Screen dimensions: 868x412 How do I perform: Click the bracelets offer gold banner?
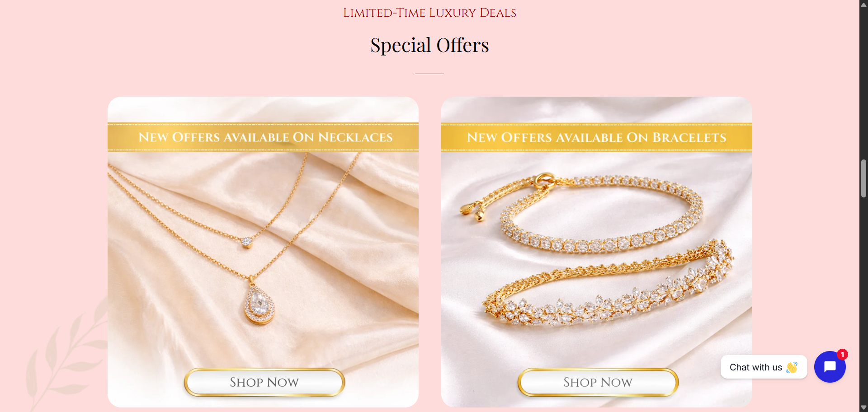coord(597,137)
